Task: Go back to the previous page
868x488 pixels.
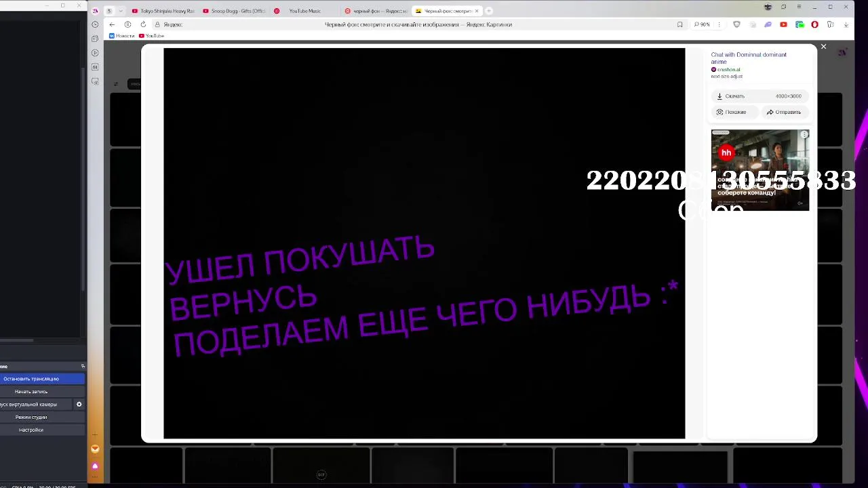Action: [x=113, y=24]
